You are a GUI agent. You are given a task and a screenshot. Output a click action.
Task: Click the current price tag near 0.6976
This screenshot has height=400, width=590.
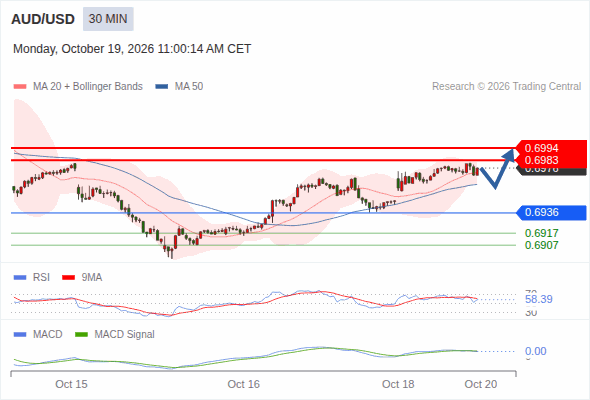(551, 171)
